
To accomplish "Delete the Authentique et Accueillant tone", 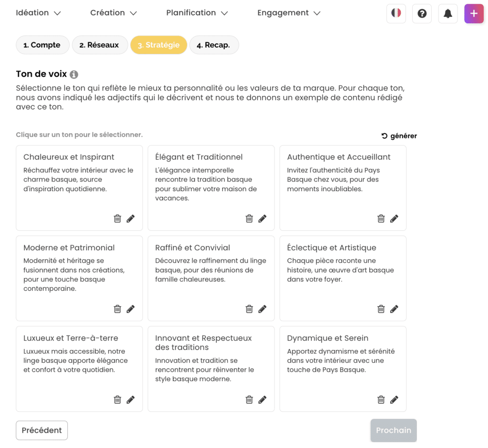I will coord(381,219).
